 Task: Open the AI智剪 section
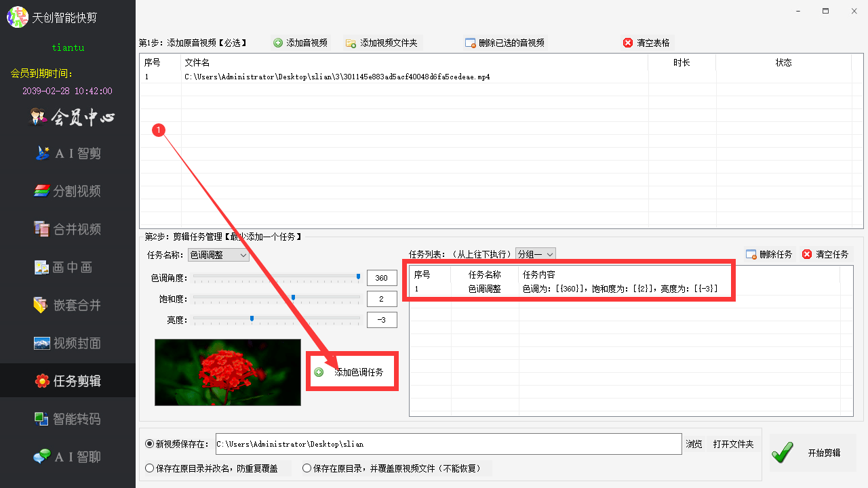tap(68, 153)
